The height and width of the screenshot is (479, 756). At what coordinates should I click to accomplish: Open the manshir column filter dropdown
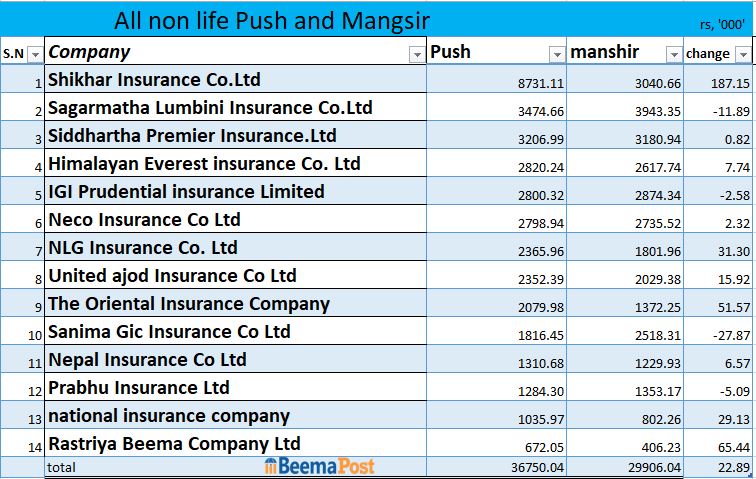[x=672, y=54]
